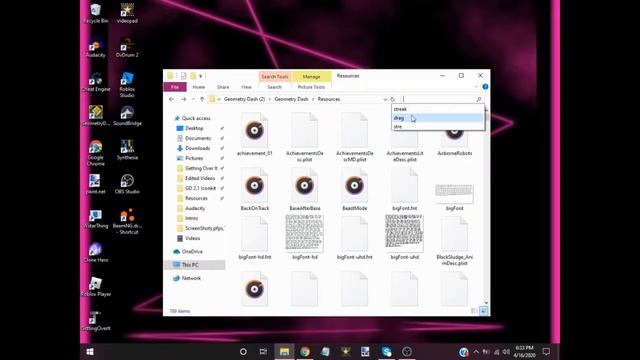The image size is (640, 360).
Task: Select the BeastMode audio file
Action: [354, 190]
